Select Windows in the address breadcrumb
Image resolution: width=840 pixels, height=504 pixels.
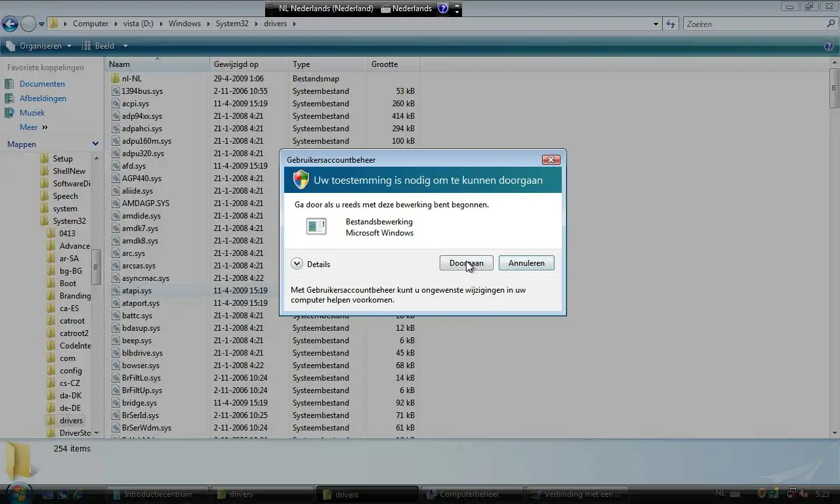coord(184,24)
